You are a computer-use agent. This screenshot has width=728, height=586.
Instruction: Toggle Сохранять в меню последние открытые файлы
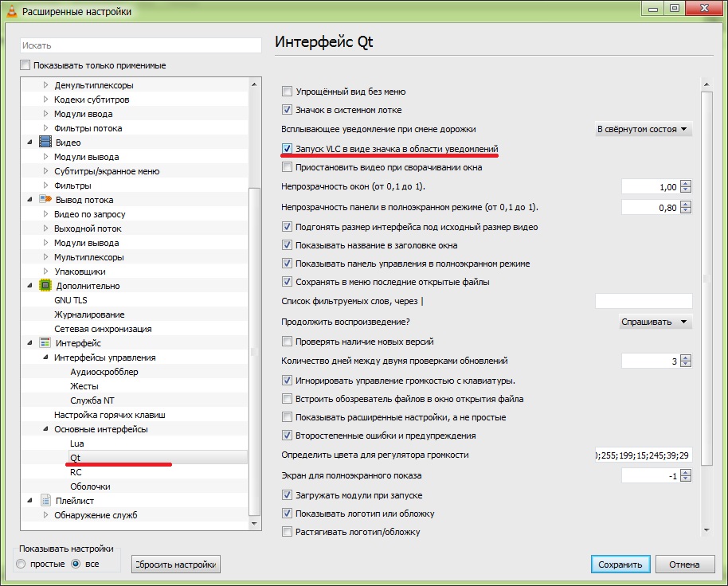(x=287, y=282)
